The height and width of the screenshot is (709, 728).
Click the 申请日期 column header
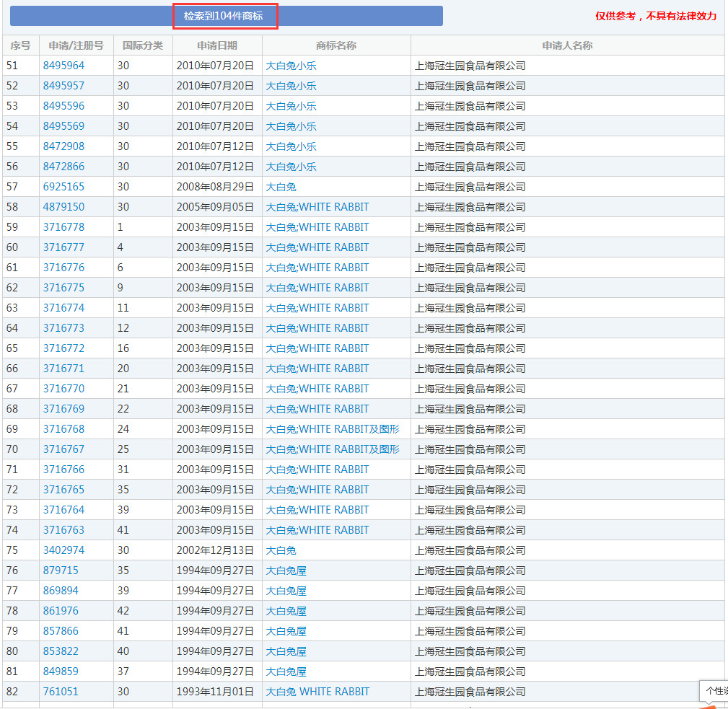point(217,45)
